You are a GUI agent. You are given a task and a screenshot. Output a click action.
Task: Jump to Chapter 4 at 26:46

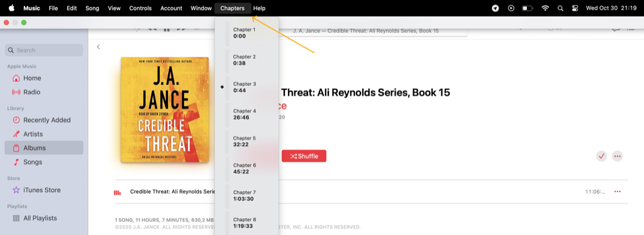247,115
